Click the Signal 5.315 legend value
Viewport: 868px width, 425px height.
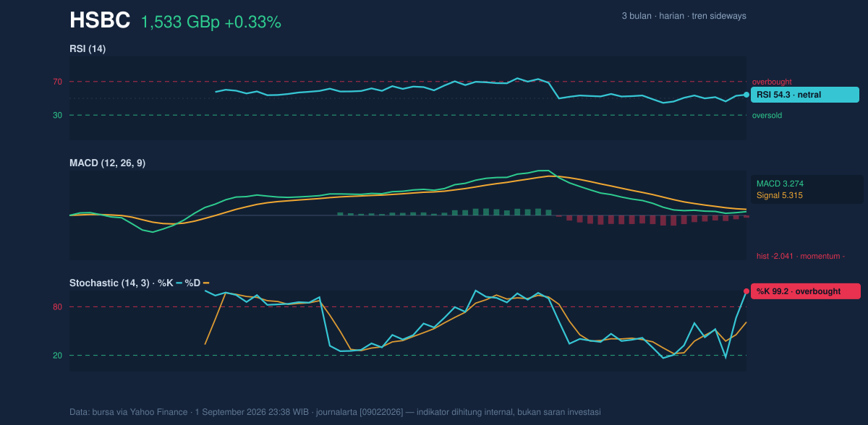coord(780,195)
